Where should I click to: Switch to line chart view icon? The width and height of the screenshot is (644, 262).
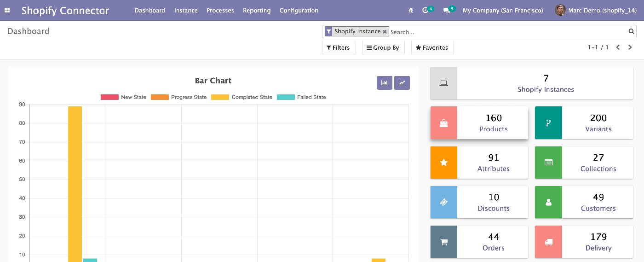click(402, 83)
